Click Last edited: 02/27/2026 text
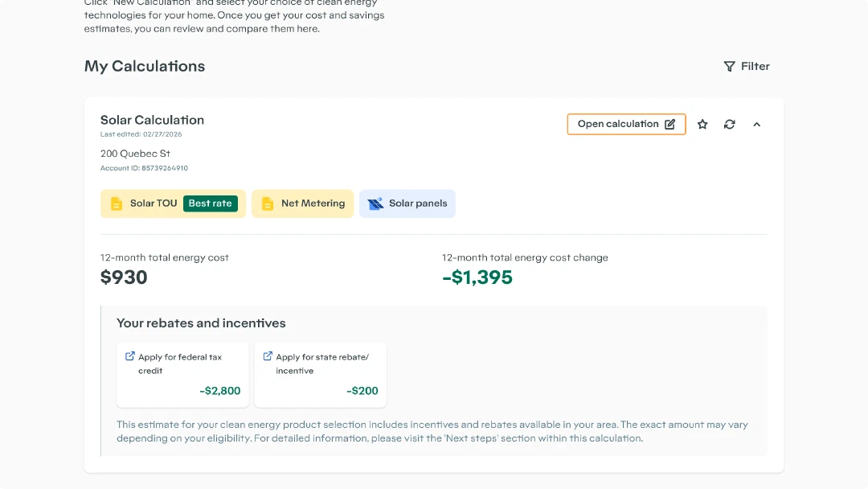The height and width of the screenshot is (489, 868). tap(141, 134)
